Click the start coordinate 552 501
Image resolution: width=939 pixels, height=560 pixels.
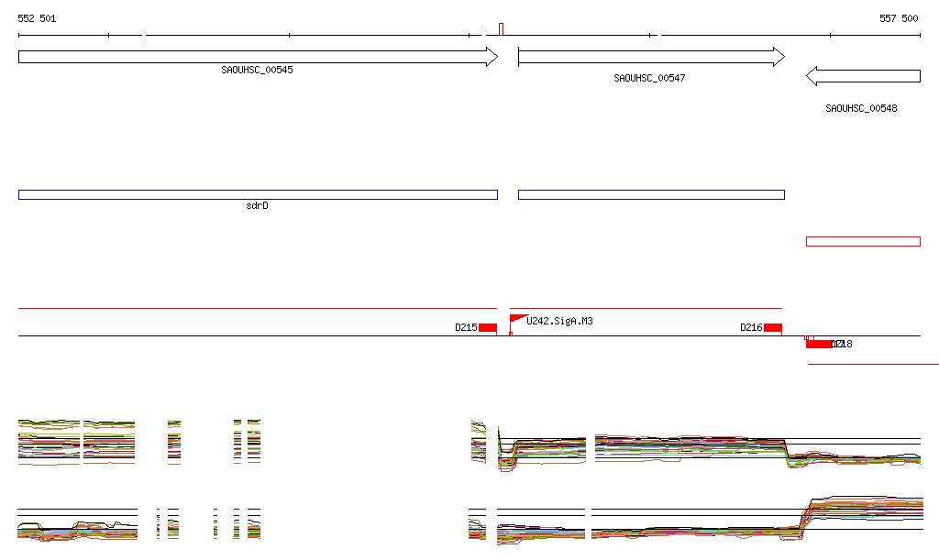(37, 18)
